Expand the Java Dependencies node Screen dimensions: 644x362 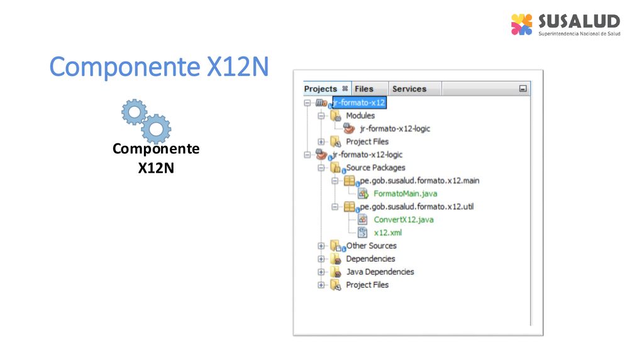click(321, 272)
